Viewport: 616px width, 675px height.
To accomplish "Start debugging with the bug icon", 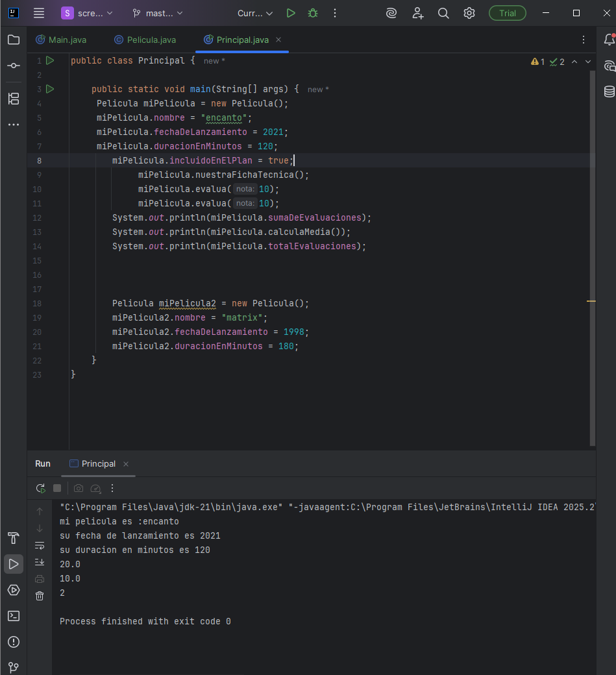I will tap(313, 13).
